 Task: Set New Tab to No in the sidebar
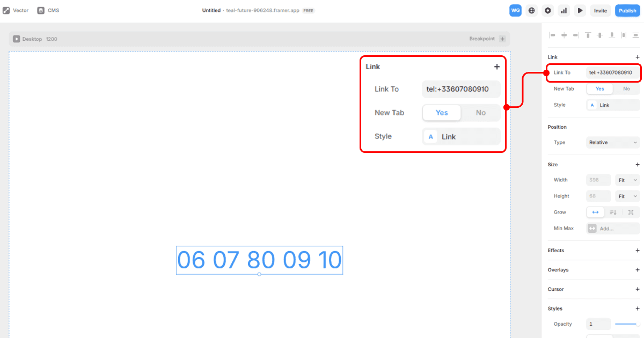[x=626, y=89]
